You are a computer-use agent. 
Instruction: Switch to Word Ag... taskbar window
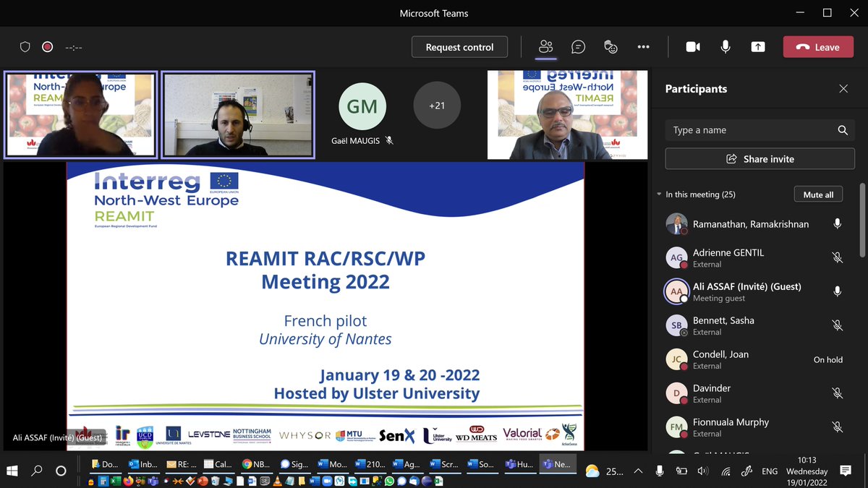point(407,464)
